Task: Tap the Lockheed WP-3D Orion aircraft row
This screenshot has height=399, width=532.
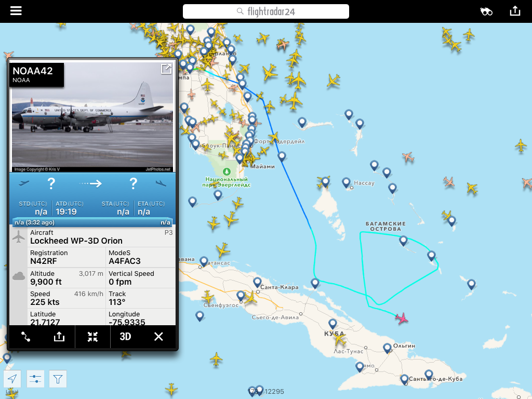Action: 101,237
